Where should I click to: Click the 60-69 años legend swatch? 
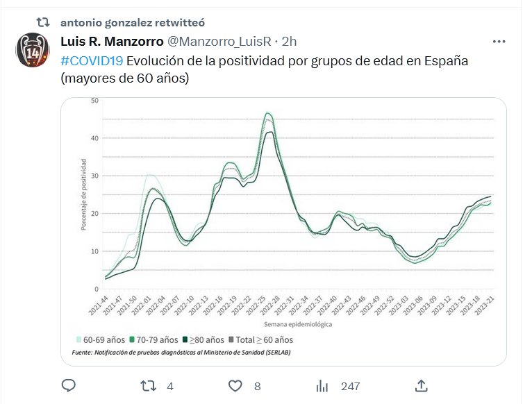tap(79, 340)
